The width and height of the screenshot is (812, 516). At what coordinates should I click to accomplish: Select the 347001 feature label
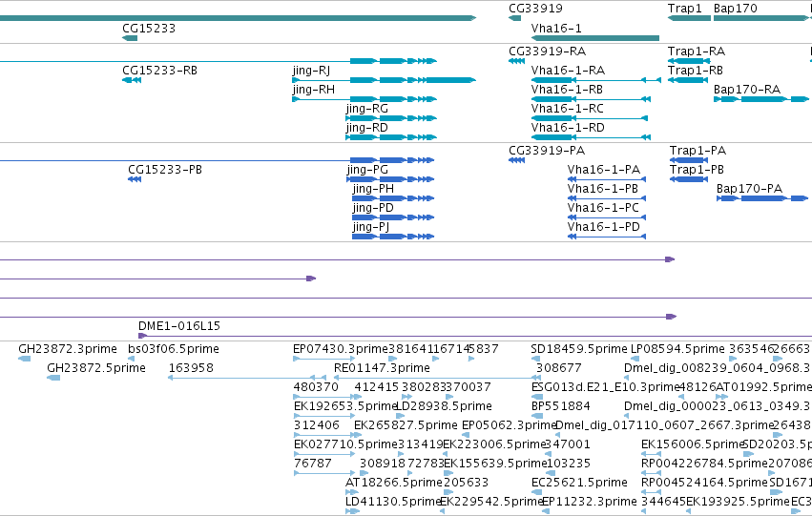[568, 444]
